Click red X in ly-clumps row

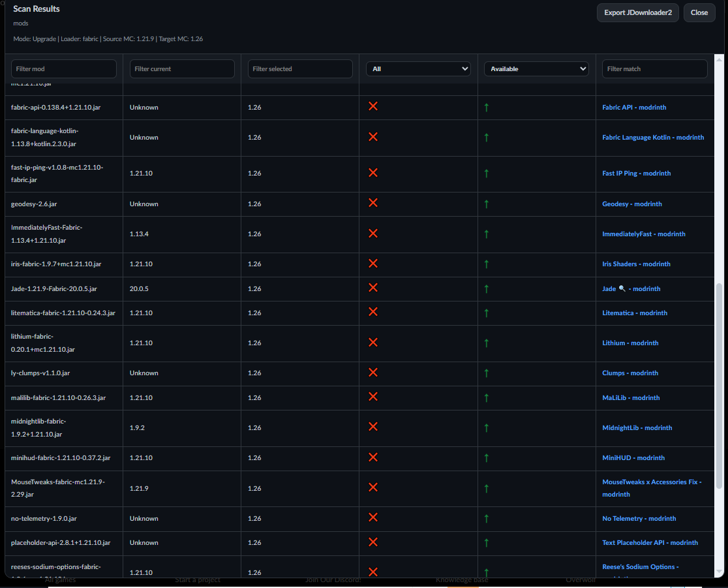(373, 373)
